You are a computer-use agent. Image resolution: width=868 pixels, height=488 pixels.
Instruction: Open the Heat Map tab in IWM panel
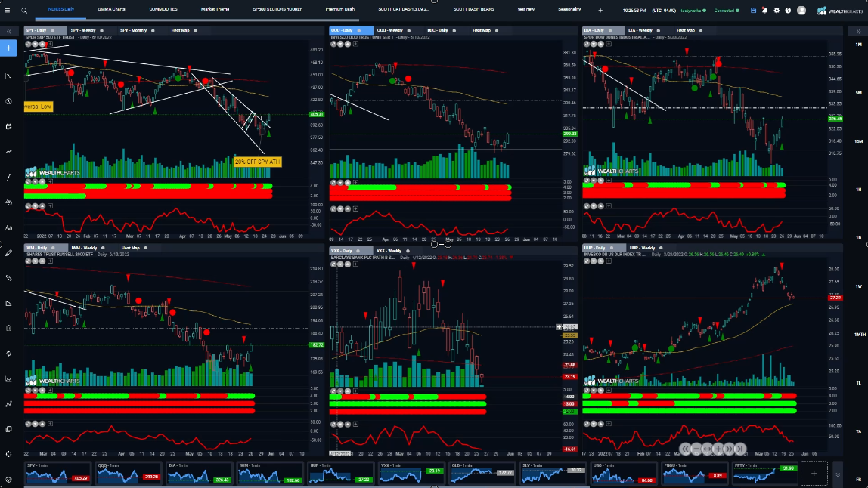click(x=130, y=249)
